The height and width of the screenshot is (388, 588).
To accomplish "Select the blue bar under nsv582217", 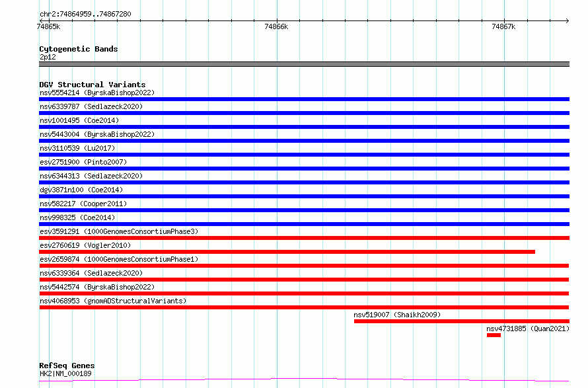I will tap(304, 210).
